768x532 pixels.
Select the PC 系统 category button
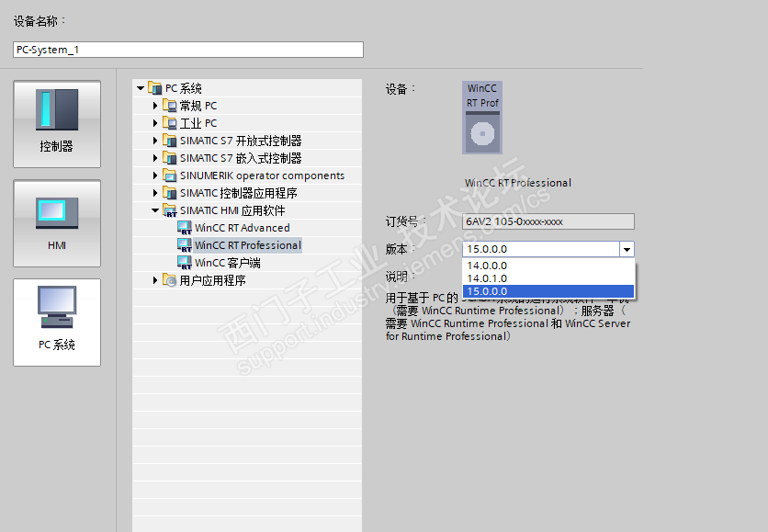pos(57,323)
